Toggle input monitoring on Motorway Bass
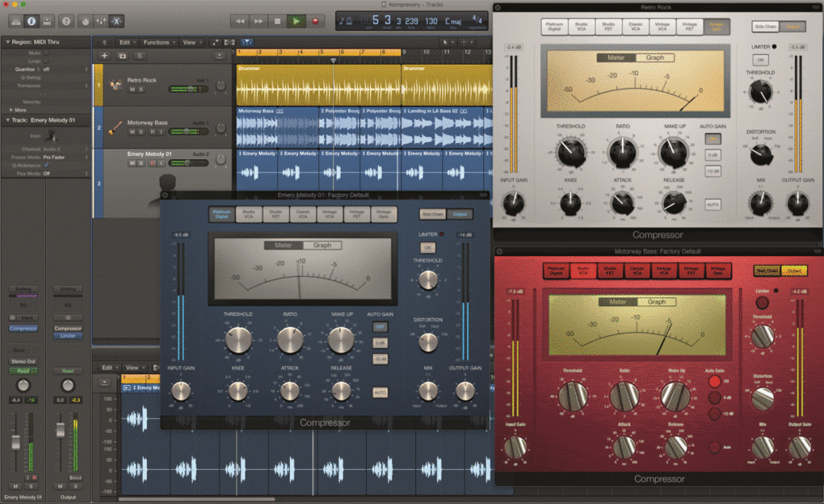824x504 pixels. [x=162, y=132]
